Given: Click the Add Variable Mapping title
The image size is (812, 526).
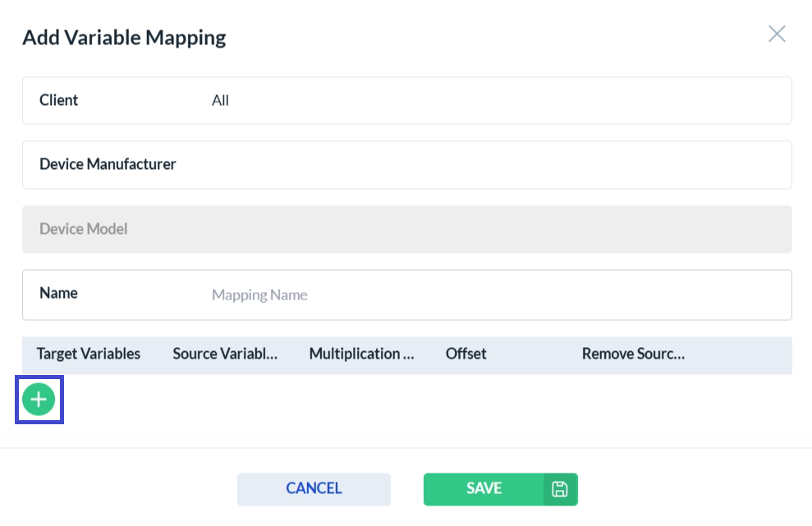Looking at the screenshot, I should (x=124, y=37).
